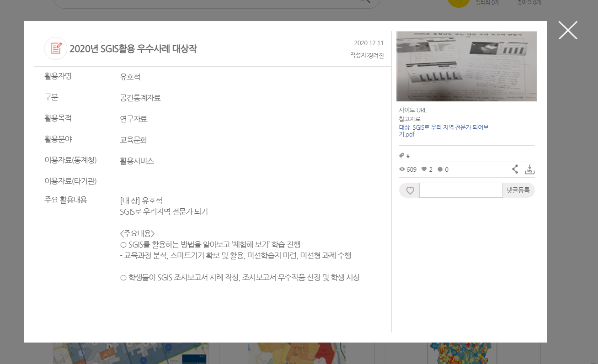Click the small heart likes count icon
The image size is (598, 364).
424,169
